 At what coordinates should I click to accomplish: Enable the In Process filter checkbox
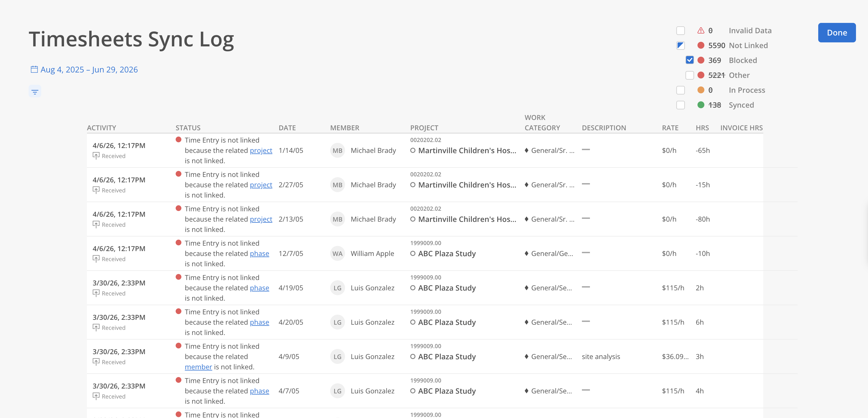[x=680, y=90]
